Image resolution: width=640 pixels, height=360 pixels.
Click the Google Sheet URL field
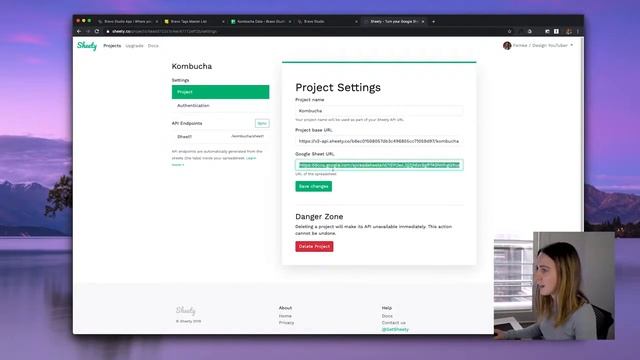tap(379, 165)
